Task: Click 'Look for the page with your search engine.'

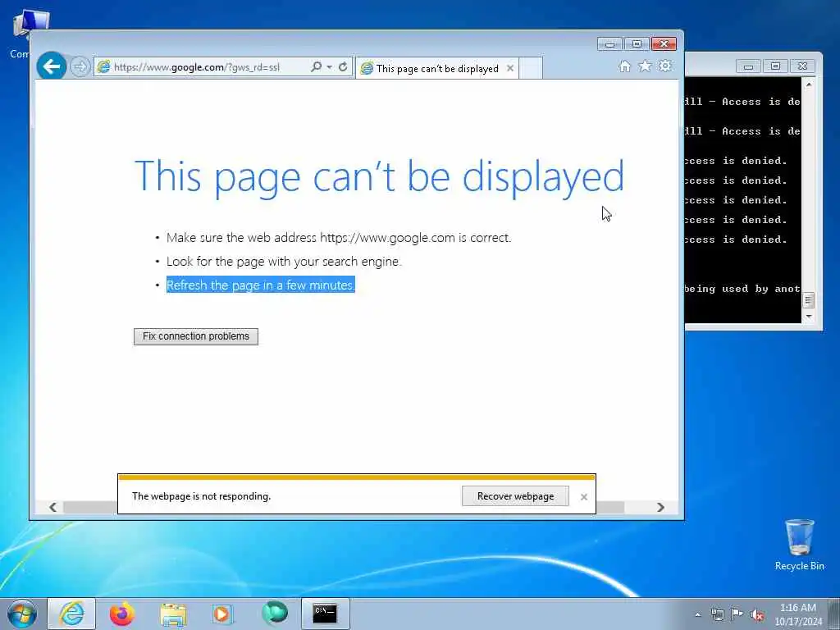Action: (x=284, y=262)
